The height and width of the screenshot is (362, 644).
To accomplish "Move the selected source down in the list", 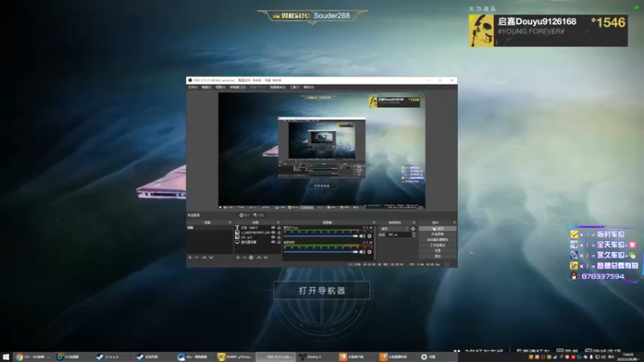I will point(266,257).
